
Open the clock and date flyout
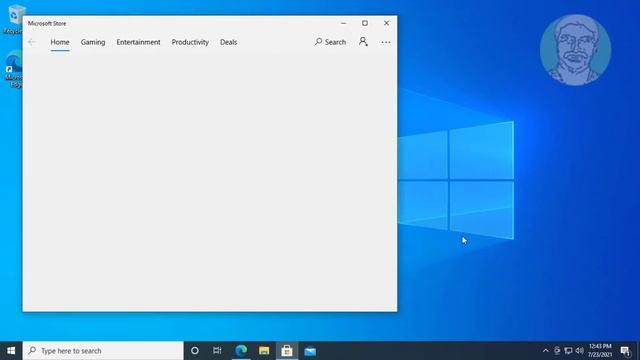pyautogui.click(x=600, y=351)
